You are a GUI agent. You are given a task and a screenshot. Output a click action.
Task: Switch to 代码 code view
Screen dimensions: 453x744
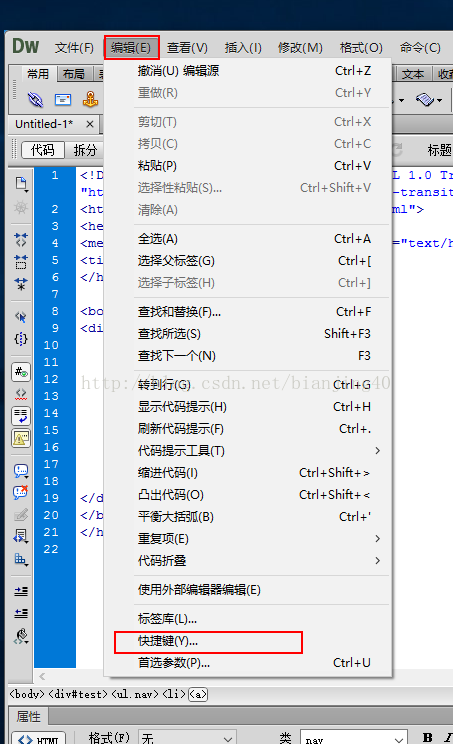click(x=43, y=150)
